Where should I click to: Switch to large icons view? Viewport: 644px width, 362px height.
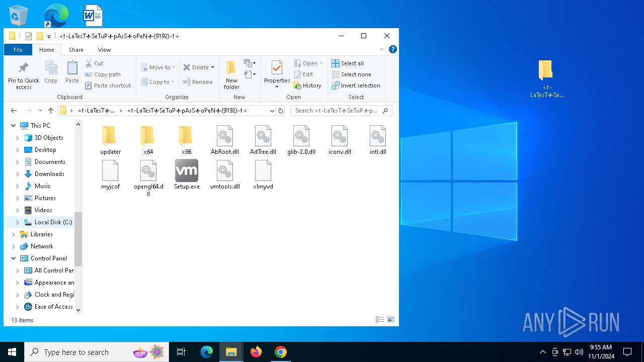tap(391, 320)
